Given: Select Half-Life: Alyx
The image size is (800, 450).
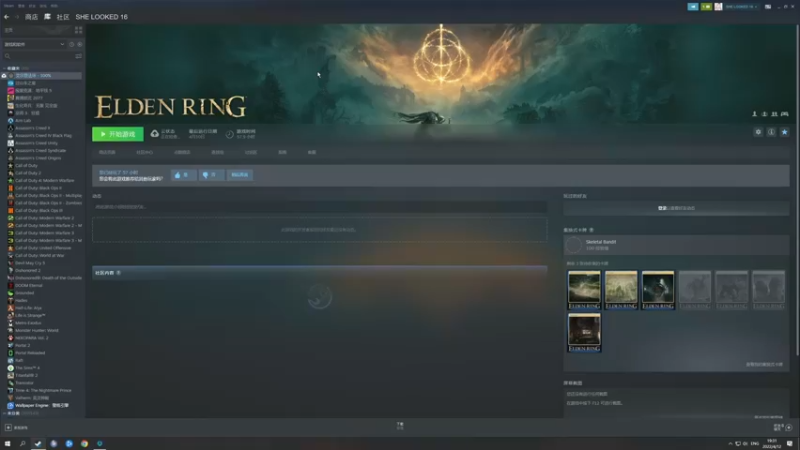Looking at the screenshot, I should (29, 308).
